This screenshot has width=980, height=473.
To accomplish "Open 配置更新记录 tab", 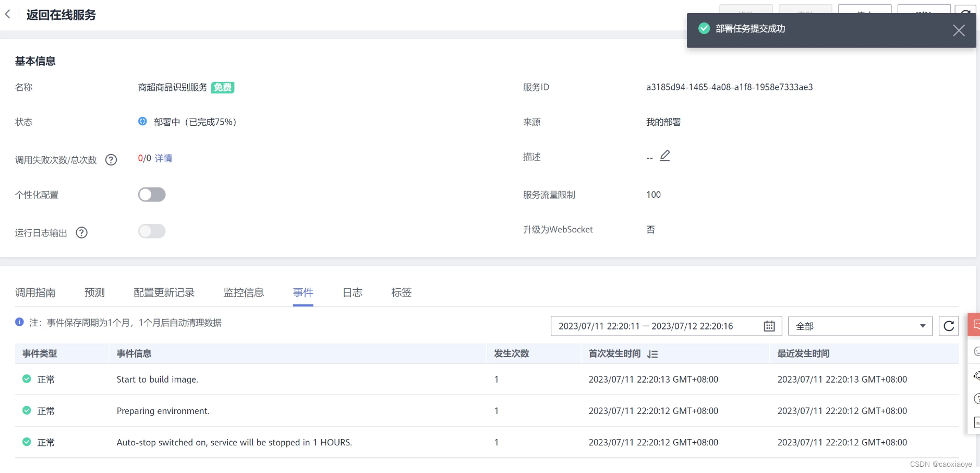I will click(164, 292).
